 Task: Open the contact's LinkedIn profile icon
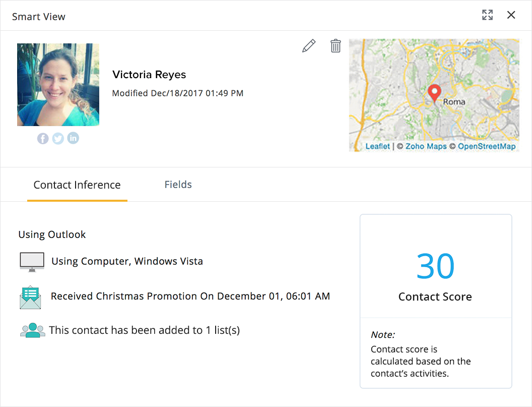73,138
